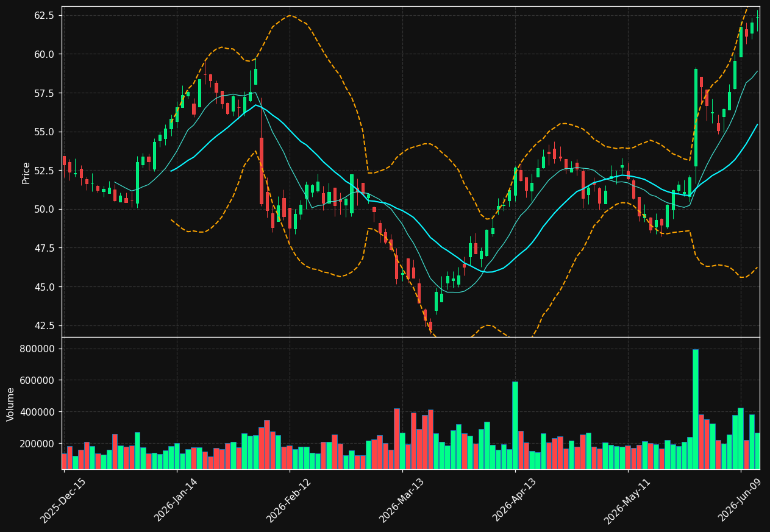Click the 50.0 price tick label

(45, 209)
